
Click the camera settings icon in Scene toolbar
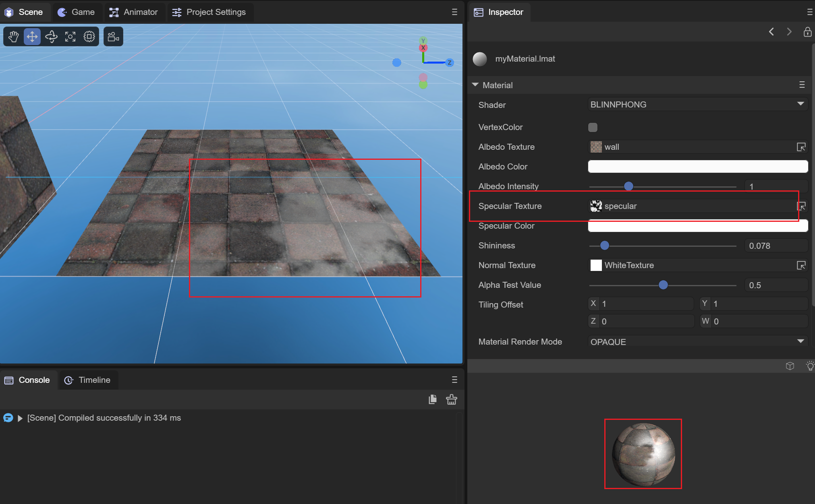113,37
